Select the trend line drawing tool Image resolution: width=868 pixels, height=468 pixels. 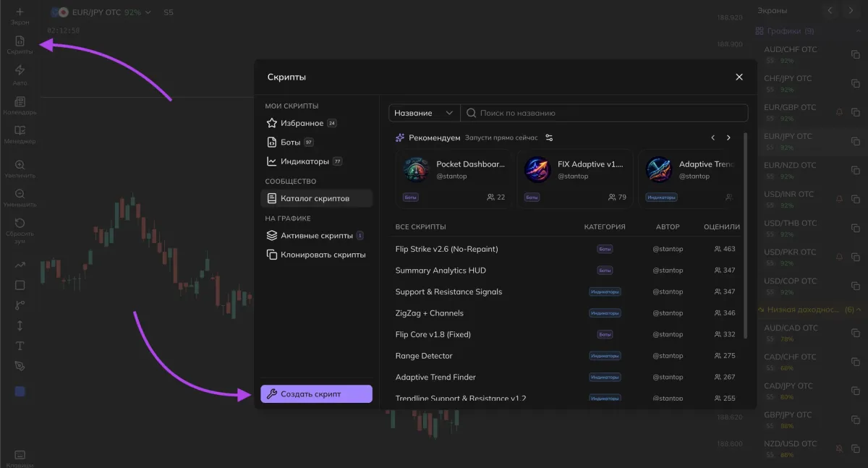(20, 265)
